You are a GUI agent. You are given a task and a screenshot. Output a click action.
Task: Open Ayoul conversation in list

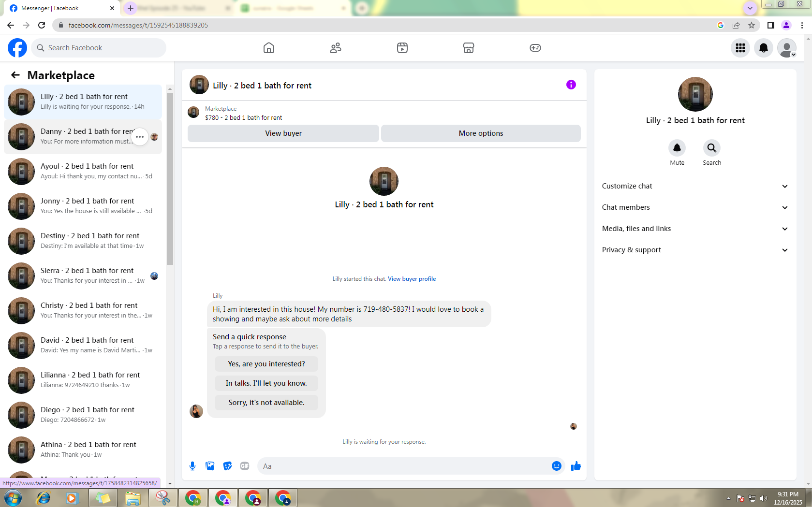(x=83, y=172)
